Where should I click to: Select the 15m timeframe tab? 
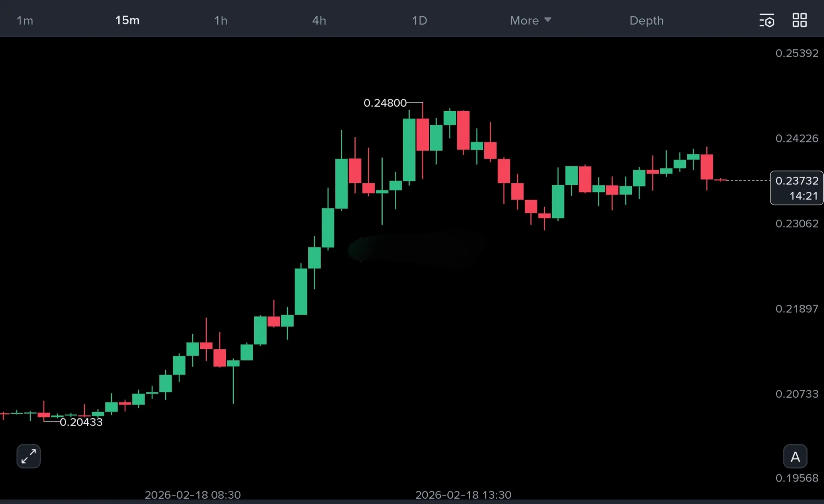pos(127,20)
